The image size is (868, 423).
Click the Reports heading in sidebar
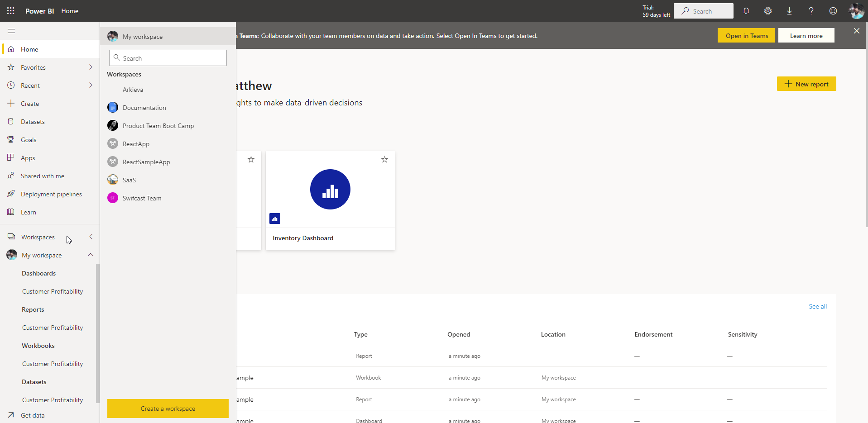pyautogui.click(x=33, y=309)
